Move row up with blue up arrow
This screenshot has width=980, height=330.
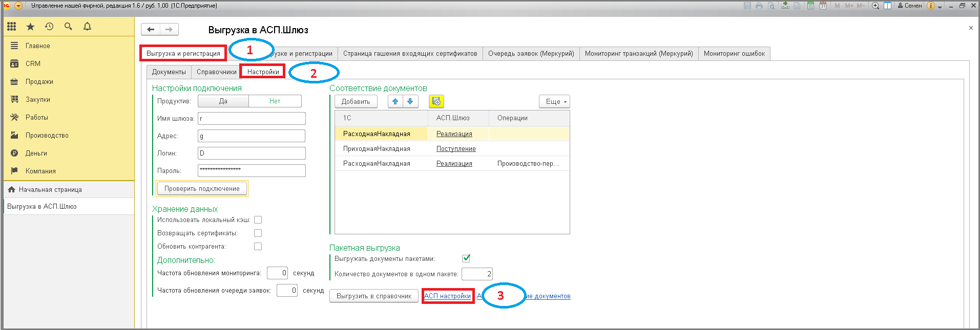point(395,101)
